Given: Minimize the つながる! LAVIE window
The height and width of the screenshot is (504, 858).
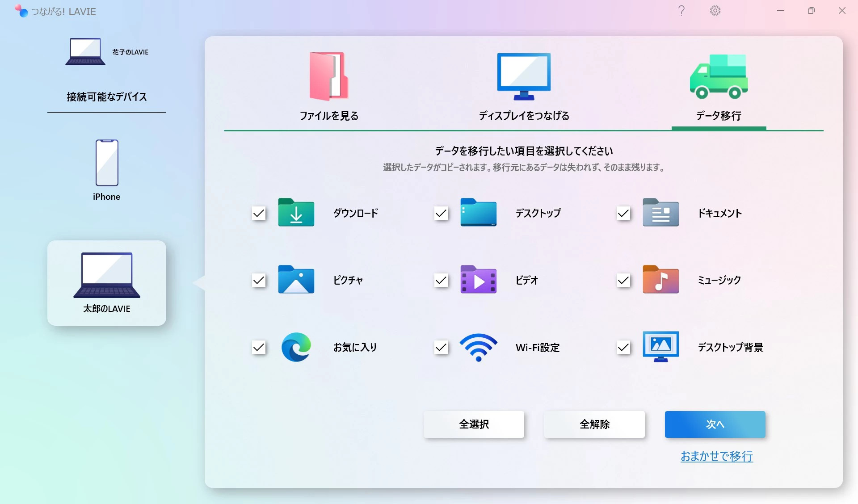Looking at the screenshot, I should click(x=780, y=11).
